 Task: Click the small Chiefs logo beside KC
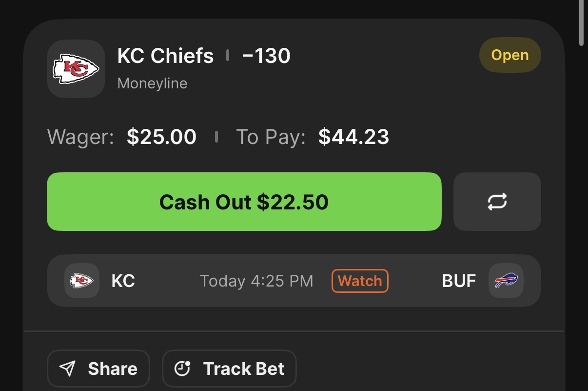(x=82, y=281)
